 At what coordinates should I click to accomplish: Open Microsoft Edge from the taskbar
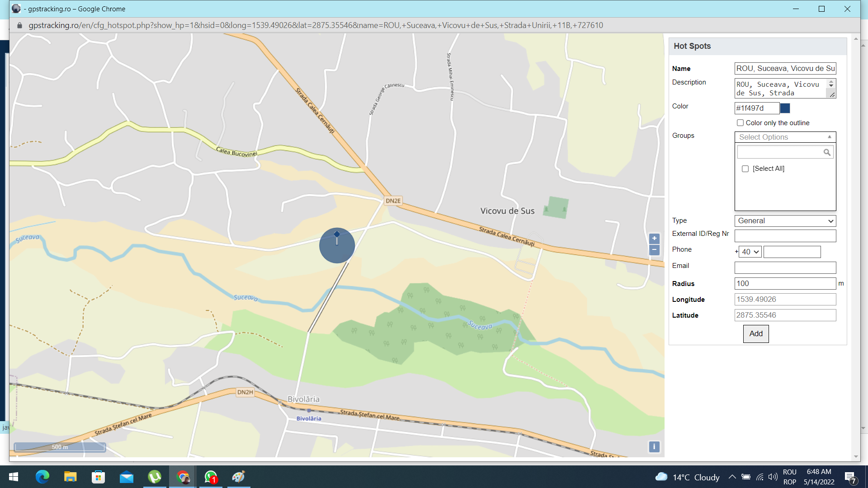[x=42, y=477]
